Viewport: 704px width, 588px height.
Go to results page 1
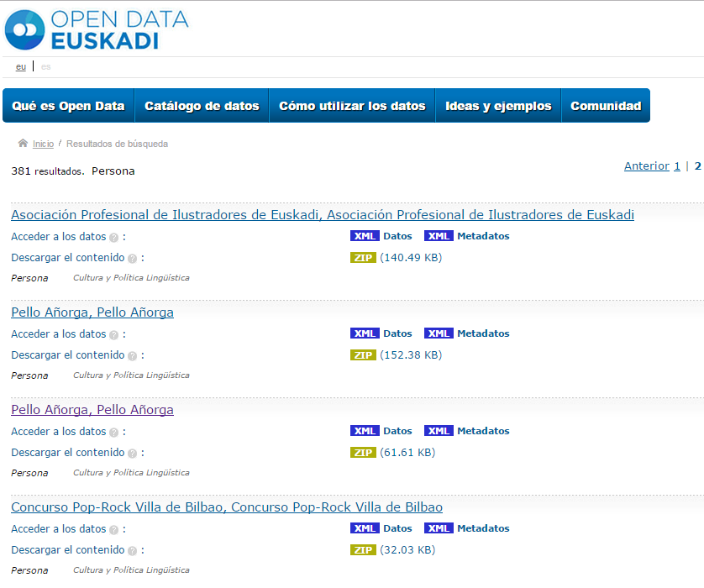[x=677, y=166]
